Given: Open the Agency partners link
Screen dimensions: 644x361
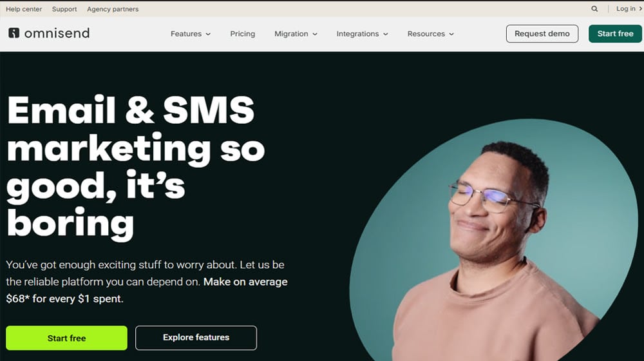Looking at the screenshot, I should click(x=113, y=8).
